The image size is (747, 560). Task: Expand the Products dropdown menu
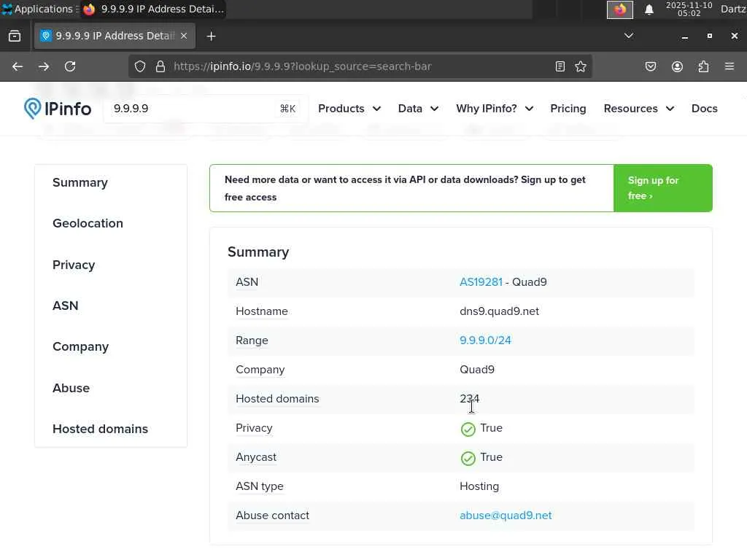(x=349, y=109)
